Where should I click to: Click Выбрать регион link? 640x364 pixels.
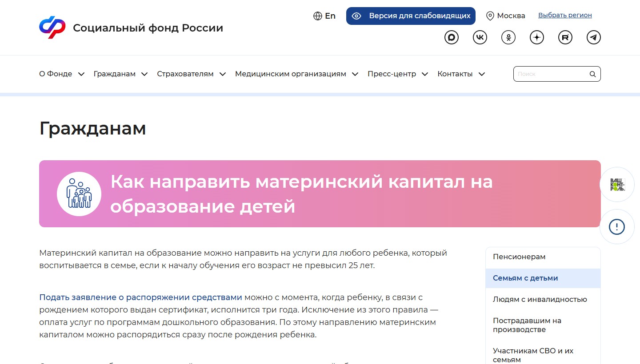565,15
